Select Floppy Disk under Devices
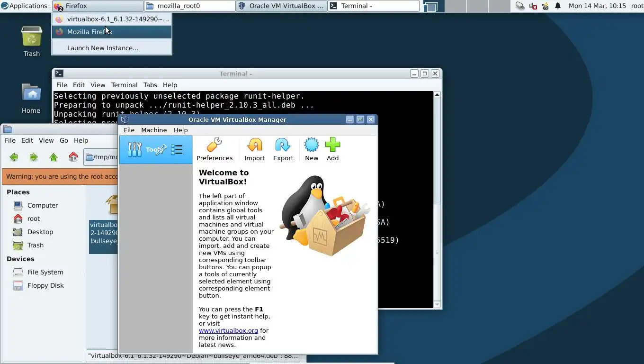 [x=45, y=285]
